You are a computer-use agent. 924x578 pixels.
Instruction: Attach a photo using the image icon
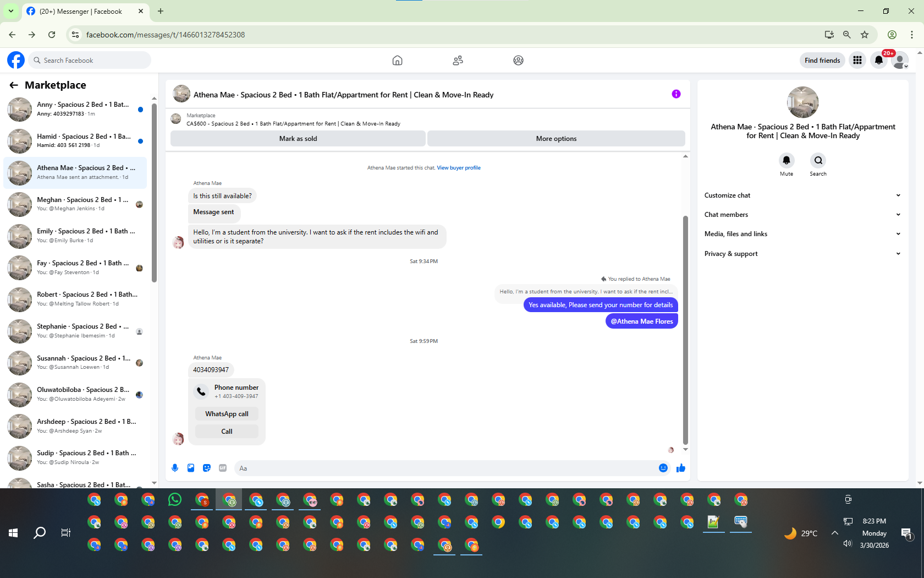tap(191, 468)
